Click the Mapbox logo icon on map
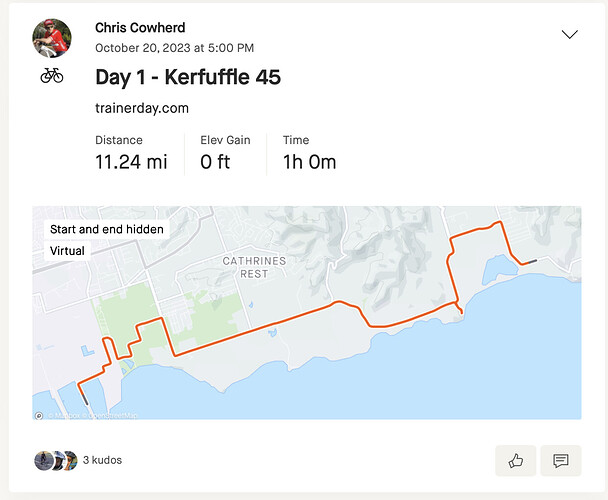This screenshot has height=500, width=608. (x=39, y=415)
